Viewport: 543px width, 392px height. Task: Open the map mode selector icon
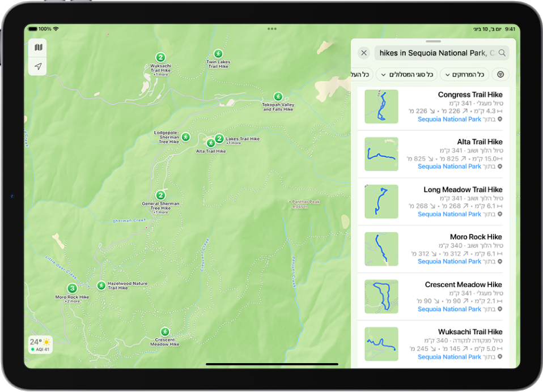(x=38, y=48)
